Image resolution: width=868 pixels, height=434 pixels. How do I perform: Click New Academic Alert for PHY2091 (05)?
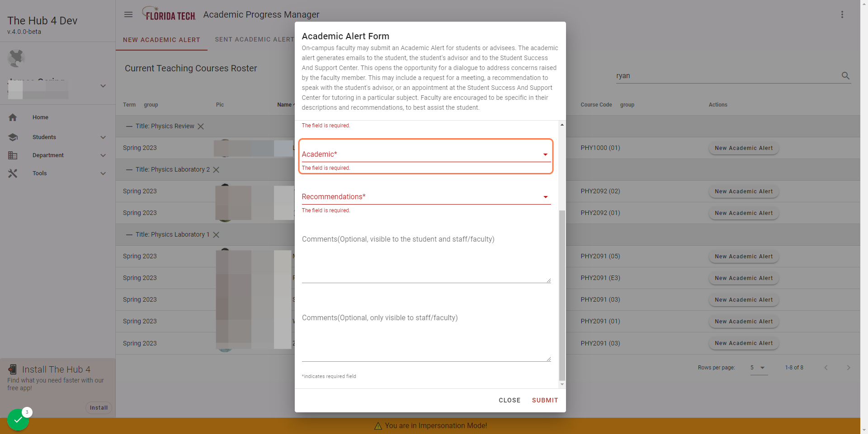point(744,257)
